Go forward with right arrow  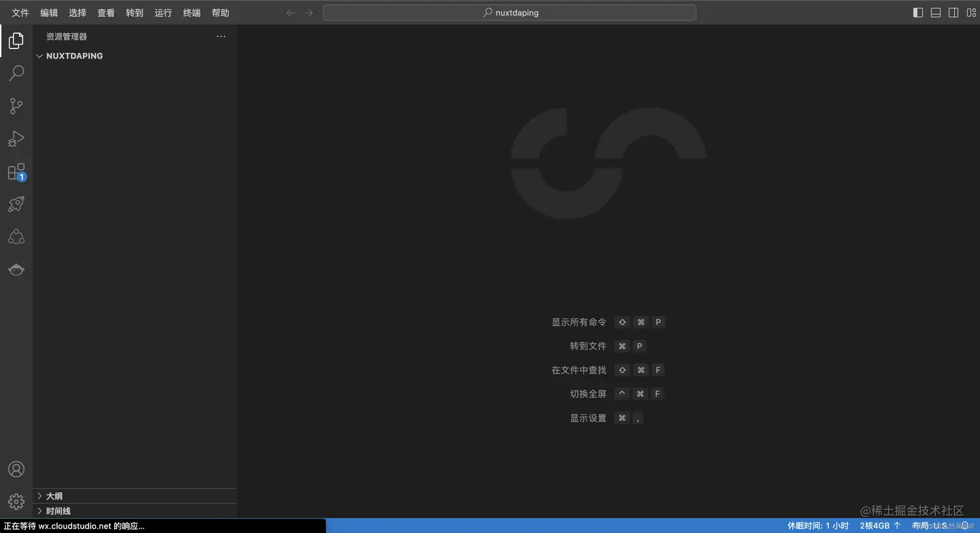click(309, 13)
